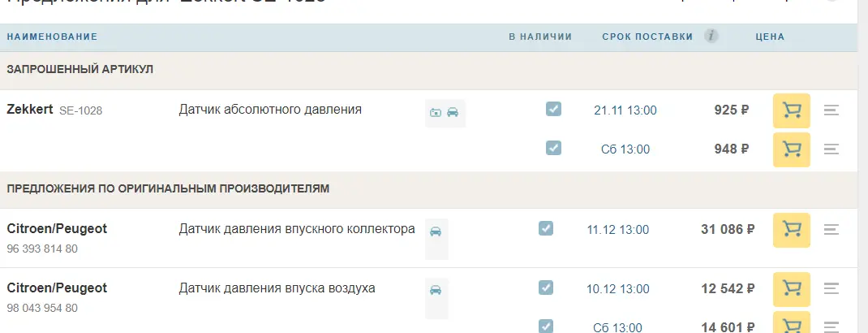
Task: Click Предложения по оригинальным производителям heading
Action: click(168, 189)
